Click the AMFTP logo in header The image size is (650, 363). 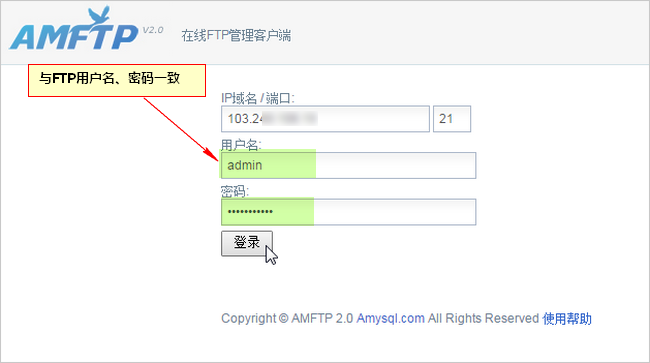click(x=74, y=30)
